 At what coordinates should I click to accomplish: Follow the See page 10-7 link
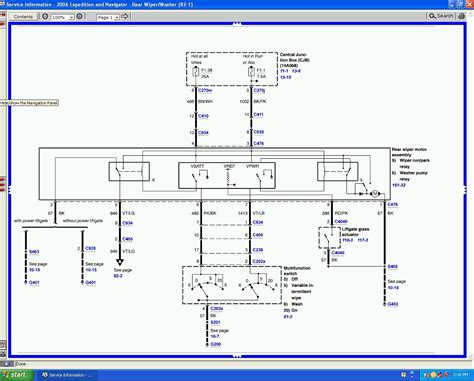click(215, 336)
